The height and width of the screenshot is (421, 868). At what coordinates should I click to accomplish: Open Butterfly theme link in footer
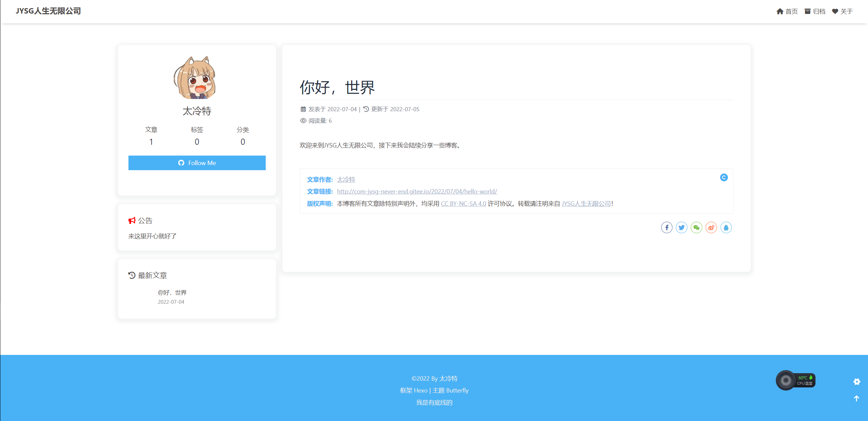coord(457,390)
